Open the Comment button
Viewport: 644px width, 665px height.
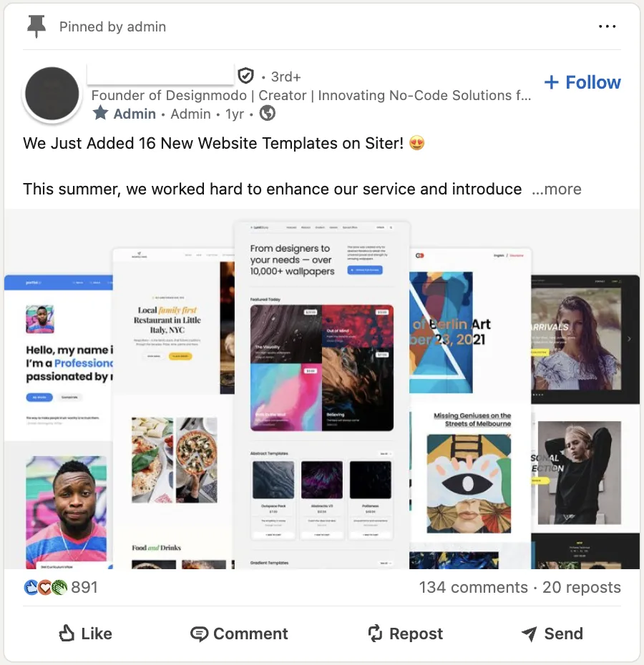point(239,634)
